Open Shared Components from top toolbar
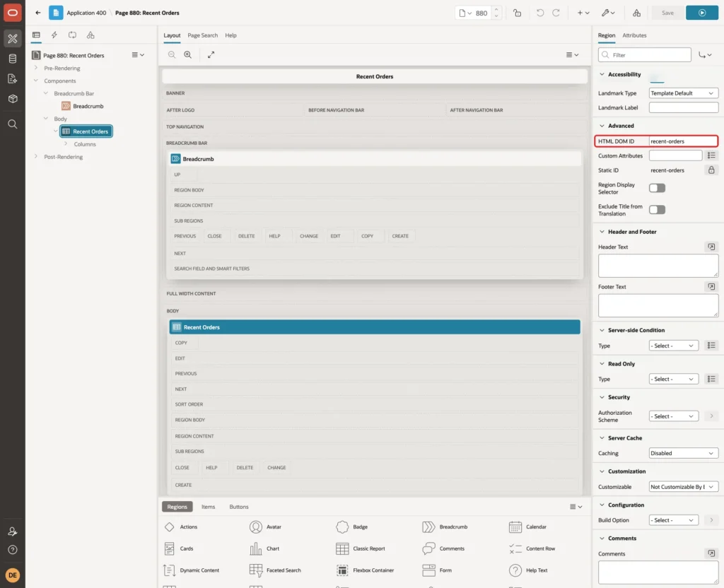 636,13
